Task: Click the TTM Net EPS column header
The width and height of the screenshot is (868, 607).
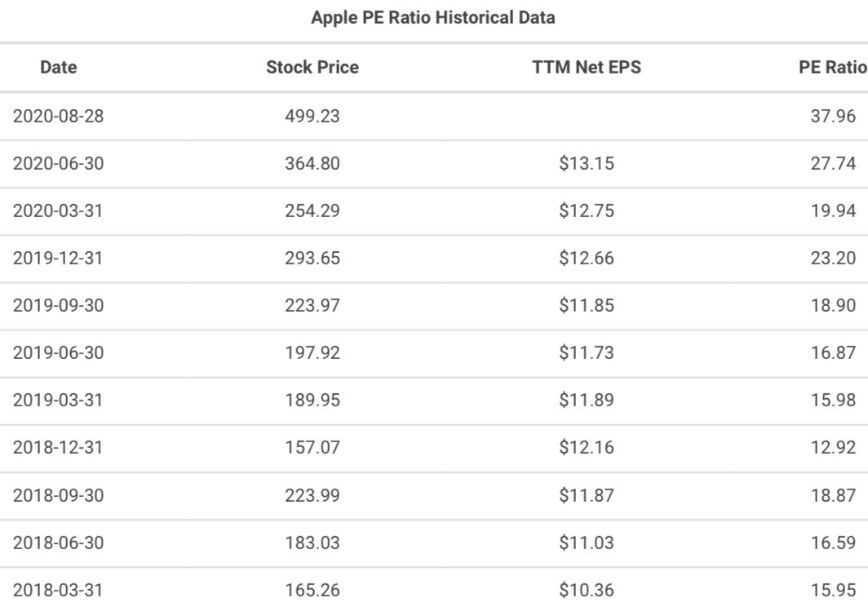Action: (x=587, y=67)
